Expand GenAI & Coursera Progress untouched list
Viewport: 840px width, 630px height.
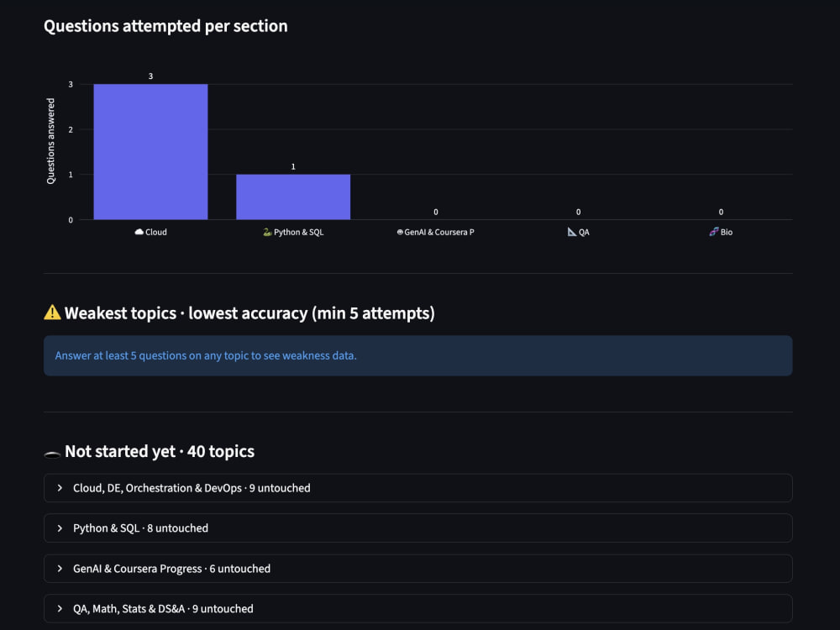point(417,569)
